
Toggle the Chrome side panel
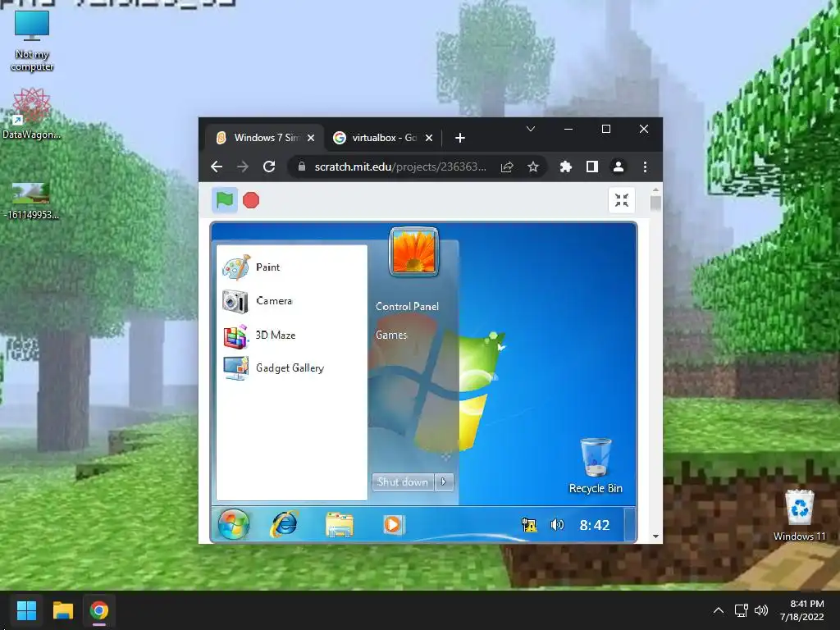click(x=592, y=167)
